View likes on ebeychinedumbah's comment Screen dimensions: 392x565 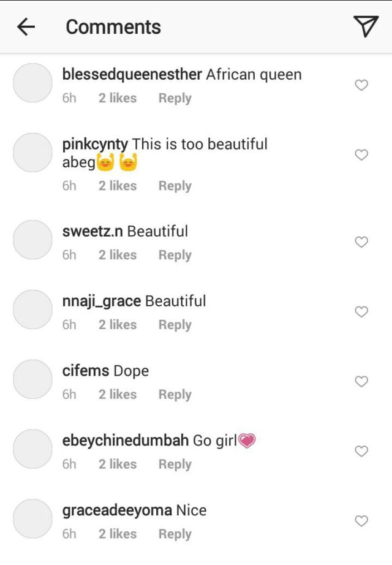point(117,465)
